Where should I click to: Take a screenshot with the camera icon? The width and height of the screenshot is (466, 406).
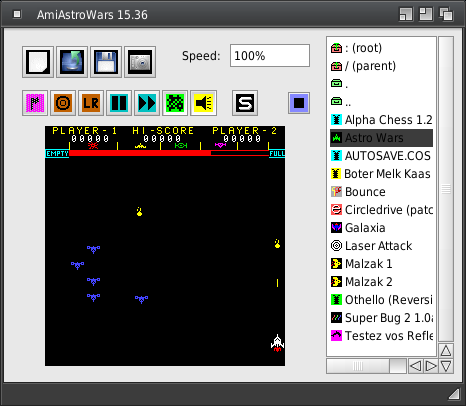pos(140,62)
